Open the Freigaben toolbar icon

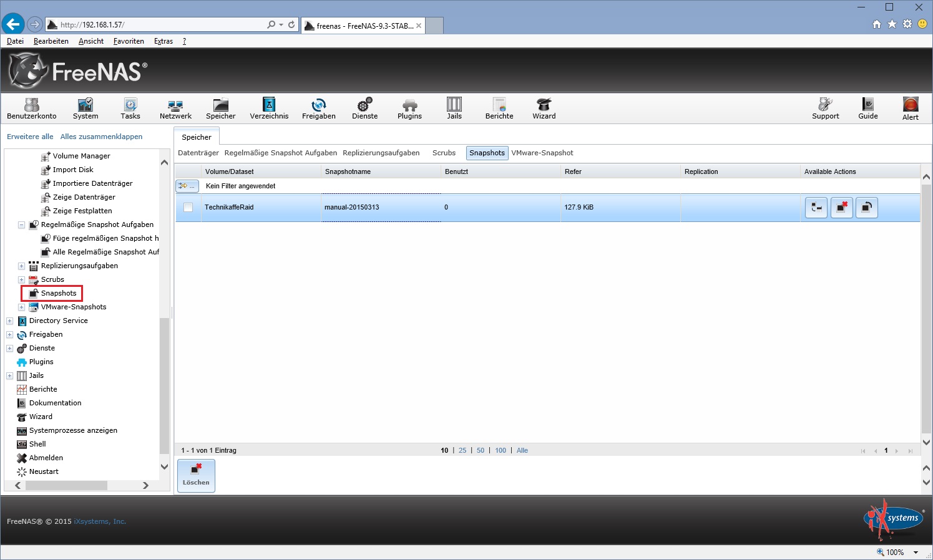pos(319,109)
